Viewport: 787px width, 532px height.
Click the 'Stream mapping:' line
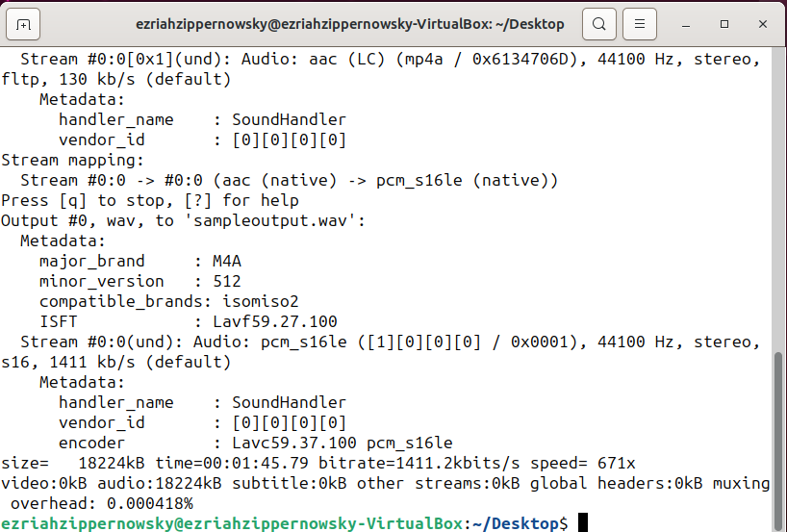click(72, 160)
